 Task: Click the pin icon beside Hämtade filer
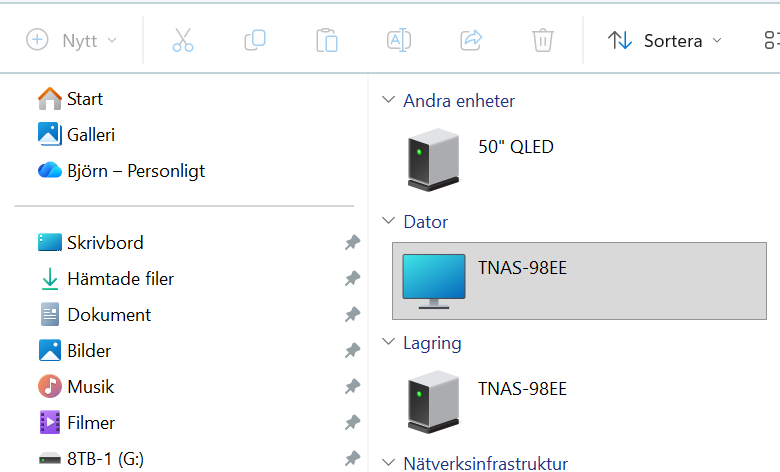[352, 279]
